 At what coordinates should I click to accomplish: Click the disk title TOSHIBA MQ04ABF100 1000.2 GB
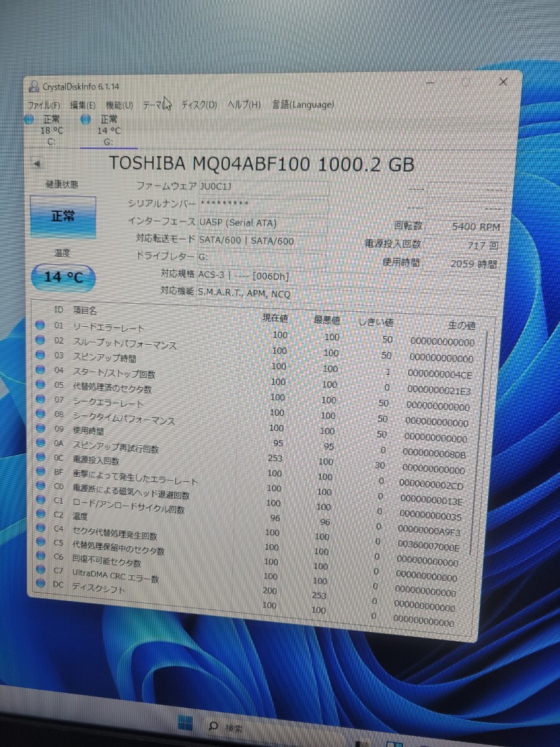coord(261,164)
